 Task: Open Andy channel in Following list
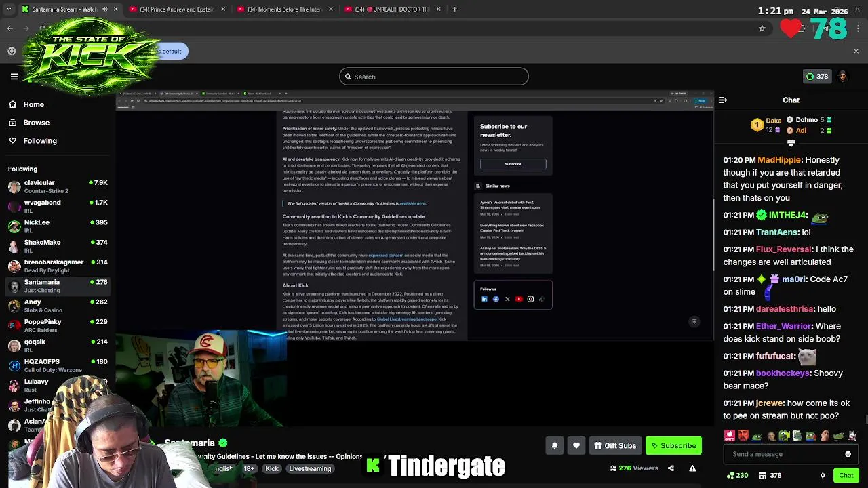point(58,306)
